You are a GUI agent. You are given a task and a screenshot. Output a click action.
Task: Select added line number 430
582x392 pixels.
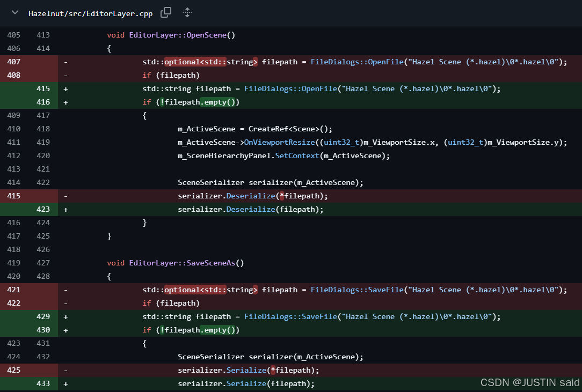coord(43,330)
